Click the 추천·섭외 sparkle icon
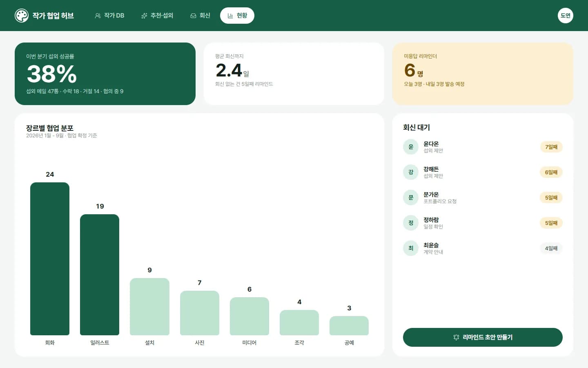 (144, 16)
